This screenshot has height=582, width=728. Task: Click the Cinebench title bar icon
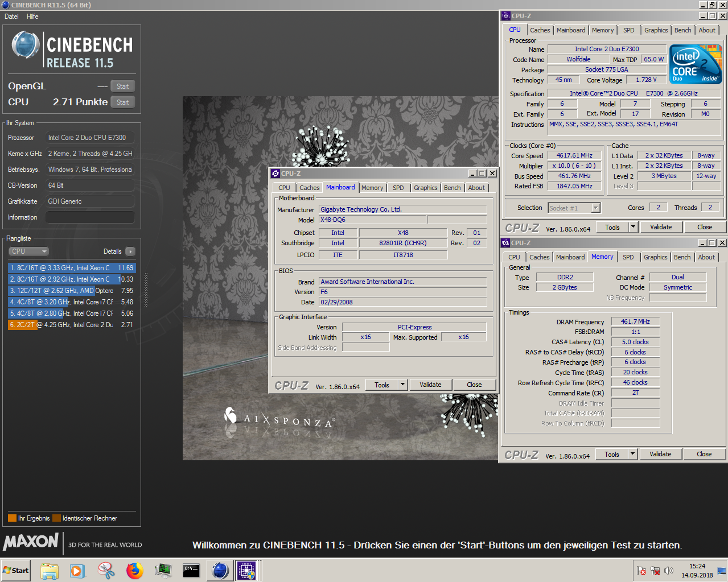[x=6, y=5]
